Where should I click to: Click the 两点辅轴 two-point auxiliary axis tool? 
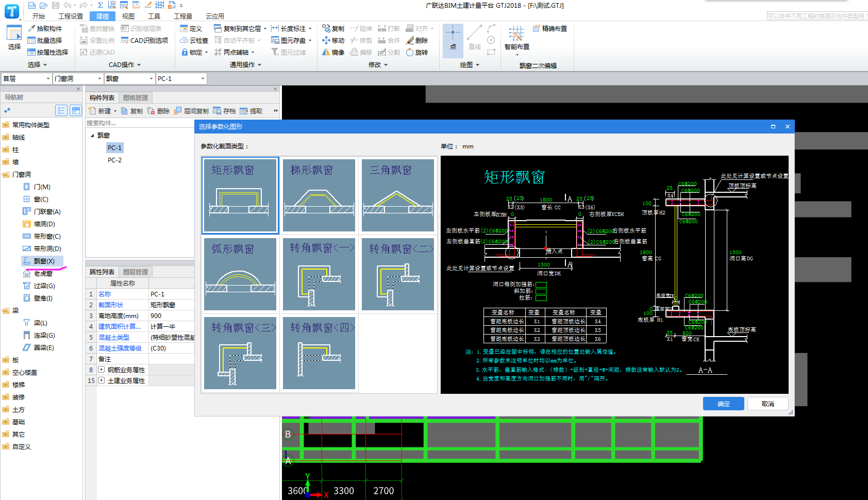[x=234, y=52]
